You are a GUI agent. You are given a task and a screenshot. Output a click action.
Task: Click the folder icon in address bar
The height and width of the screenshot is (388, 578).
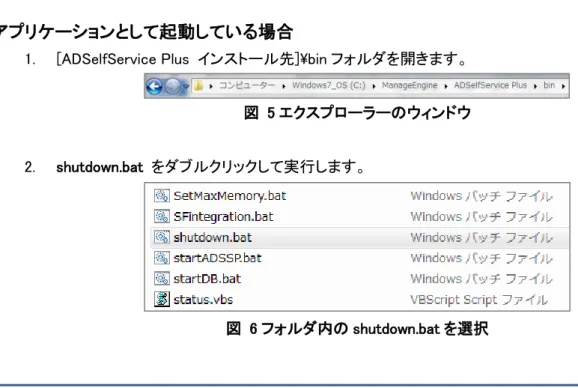click(x=198, y=86)
